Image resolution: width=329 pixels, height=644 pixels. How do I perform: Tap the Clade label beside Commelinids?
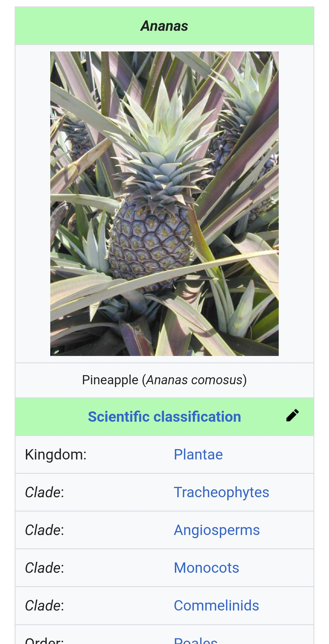44,606
